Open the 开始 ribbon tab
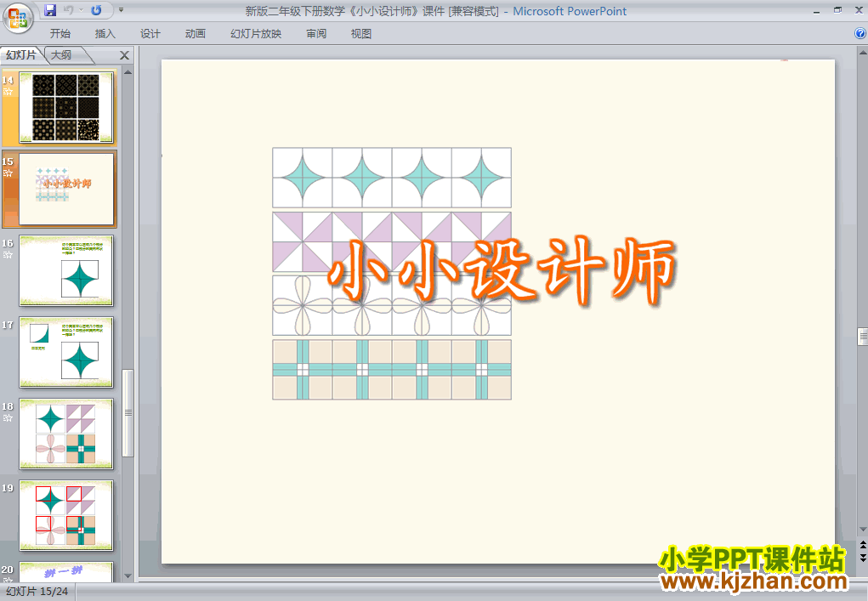Viewport: 868px width, 601px height. (60, 34)
